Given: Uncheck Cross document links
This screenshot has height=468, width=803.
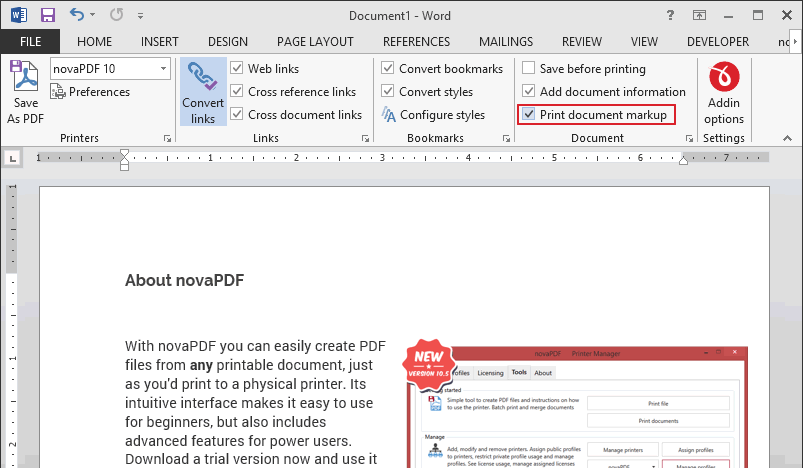Looking at the screenshot, I should [237, 114].
